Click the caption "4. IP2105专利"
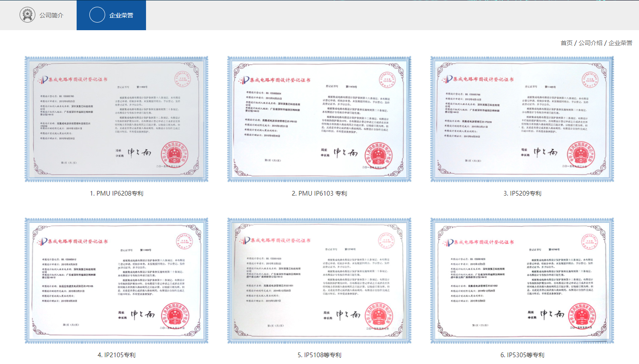639x364 pixels. (116, 355)
